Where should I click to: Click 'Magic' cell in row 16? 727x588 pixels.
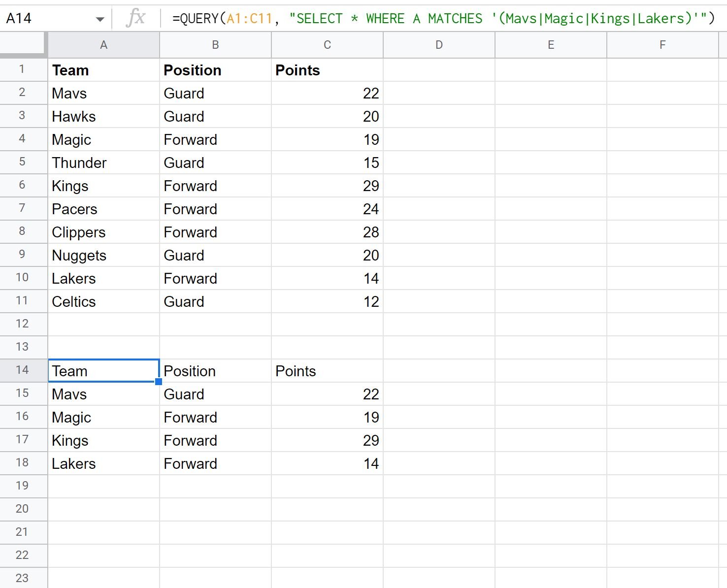pos(103,417)
